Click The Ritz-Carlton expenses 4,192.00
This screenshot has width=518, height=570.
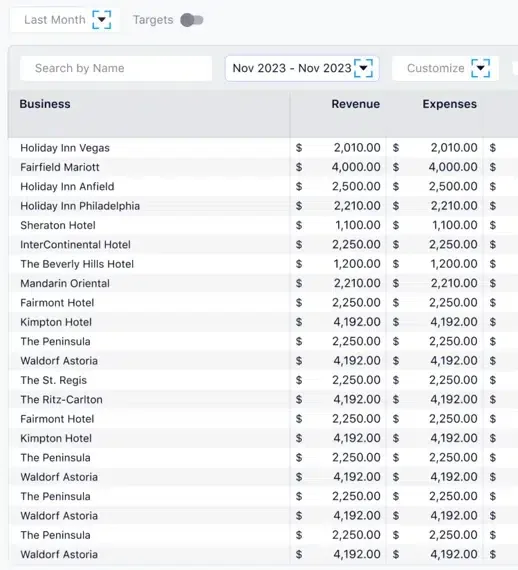[x=454, y=399]
